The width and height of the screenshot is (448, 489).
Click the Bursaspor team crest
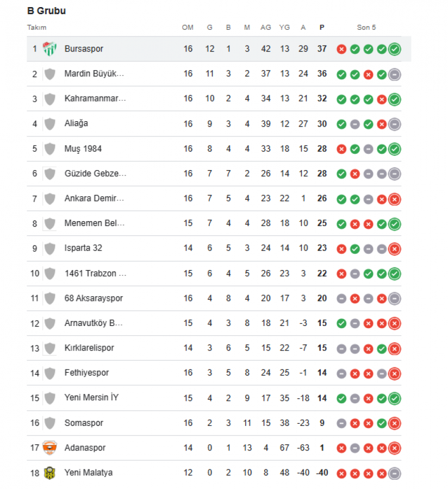[49, 49]
